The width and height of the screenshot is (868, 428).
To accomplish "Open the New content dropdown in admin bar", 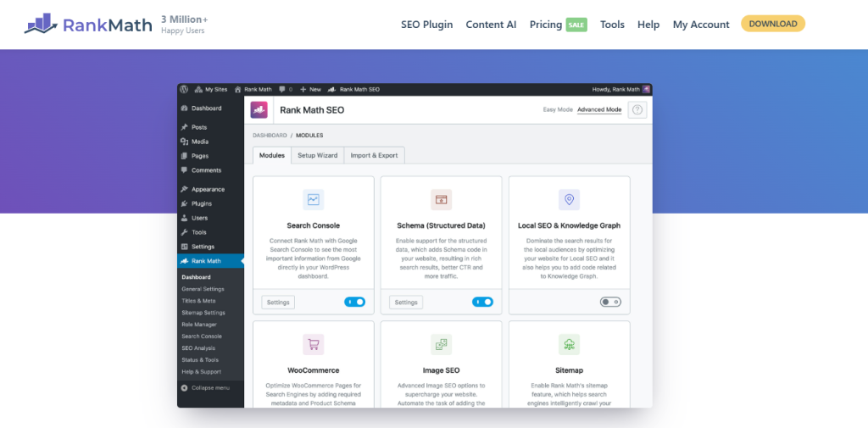I will coord(310,89).
